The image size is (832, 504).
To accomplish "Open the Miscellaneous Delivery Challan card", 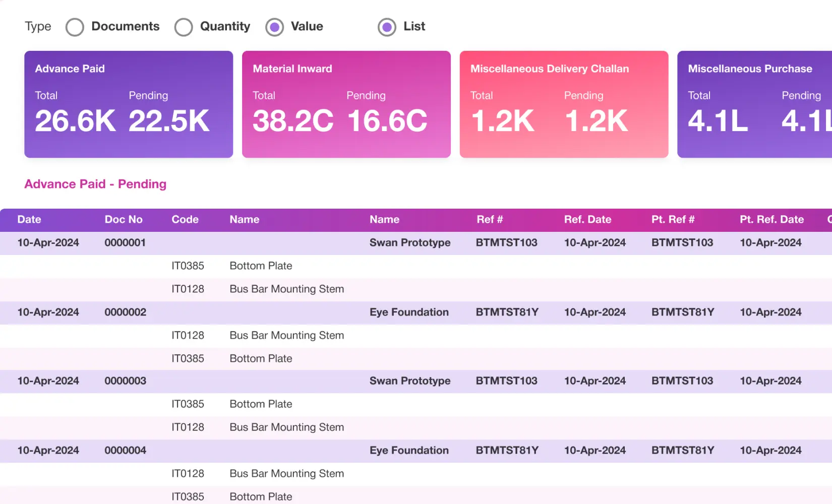I will click(x=564, y=104).
